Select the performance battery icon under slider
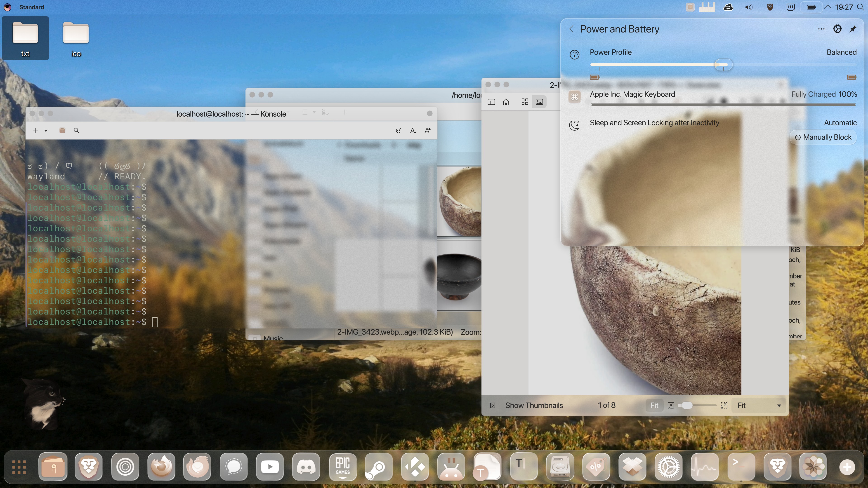This screenshot has height=488, width=868. pyautogui.click(x=851, y=77)
